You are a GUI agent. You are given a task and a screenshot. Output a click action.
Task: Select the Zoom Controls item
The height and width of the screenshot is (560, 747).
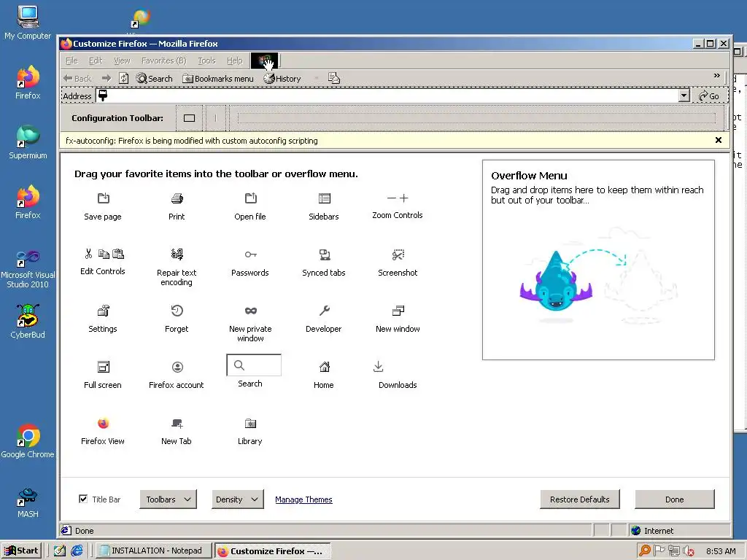pyautogui.click(x=398, y=206)
